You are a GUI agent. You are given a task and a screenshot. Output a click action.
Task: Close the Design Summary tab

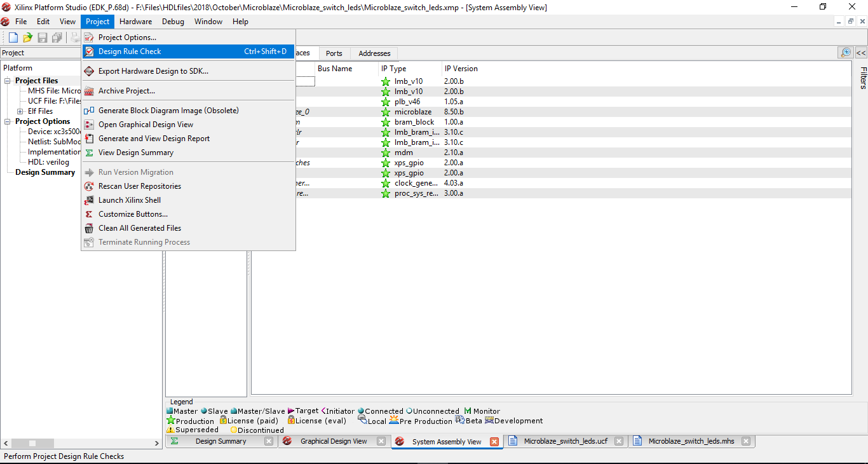pyautogui.click(x=269, y=441)
